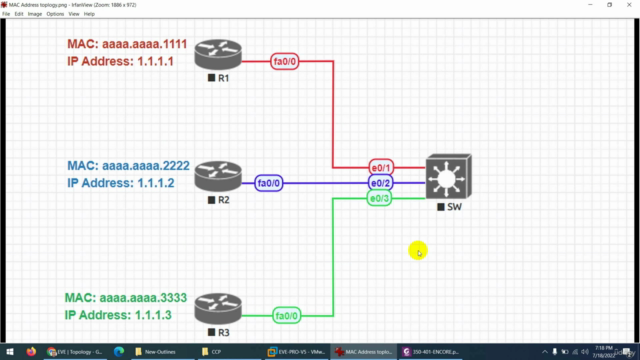Click the R2 router icon
640x360 pixels.
point(218,176)
